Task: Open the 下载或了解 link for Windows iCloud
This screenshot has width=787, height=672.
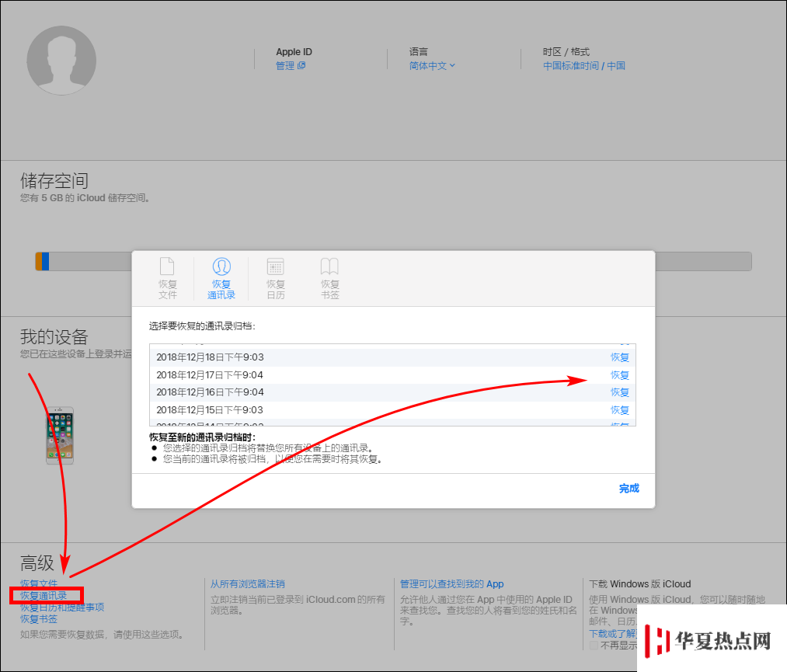Action: 613,634
